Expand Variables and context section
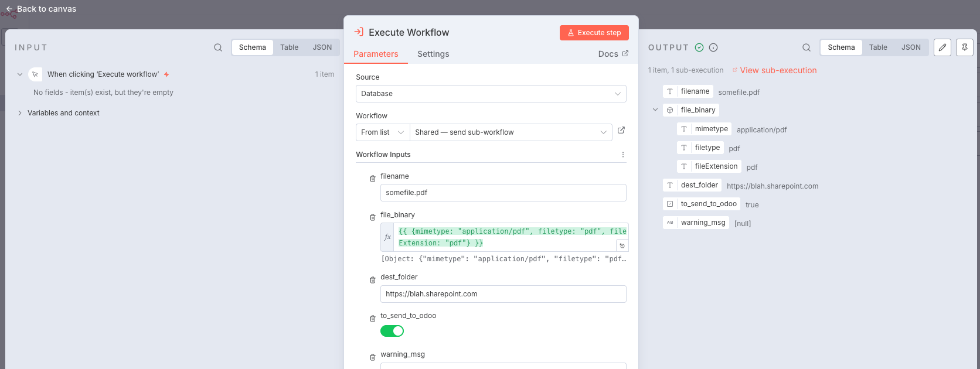 [x=20, y=113]
